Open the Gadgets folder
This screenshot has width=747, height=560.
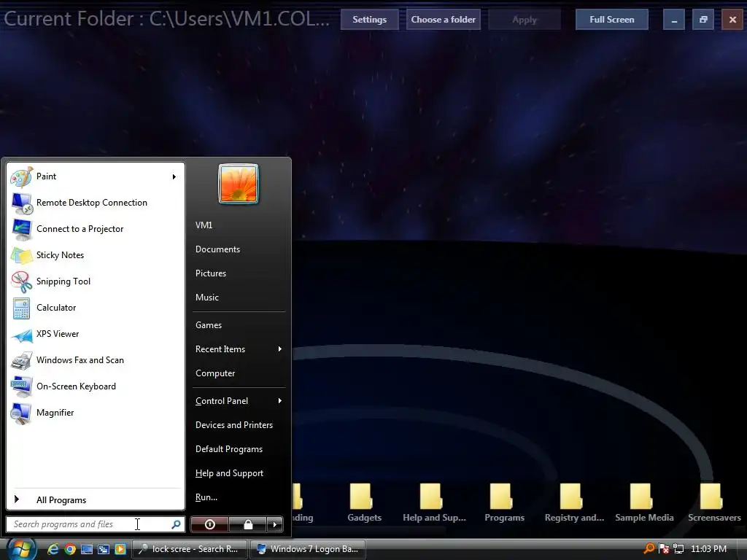[365, 503]
